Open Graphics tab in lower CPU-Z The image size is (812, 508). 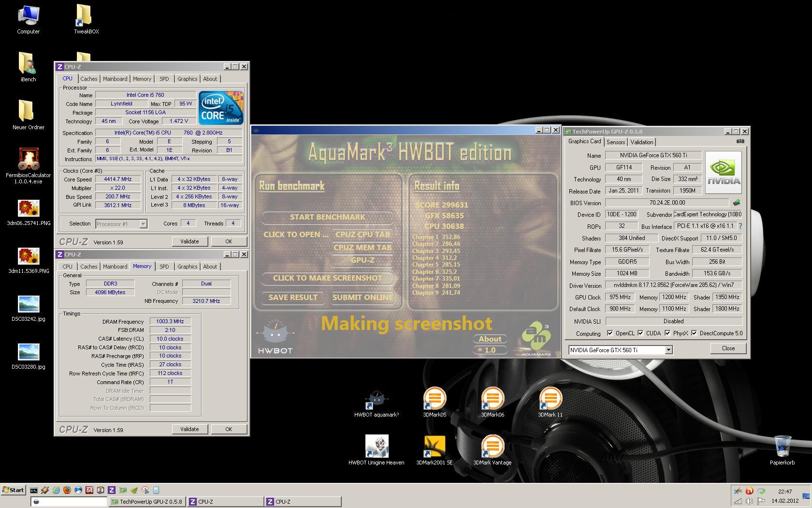coord(187,267)
